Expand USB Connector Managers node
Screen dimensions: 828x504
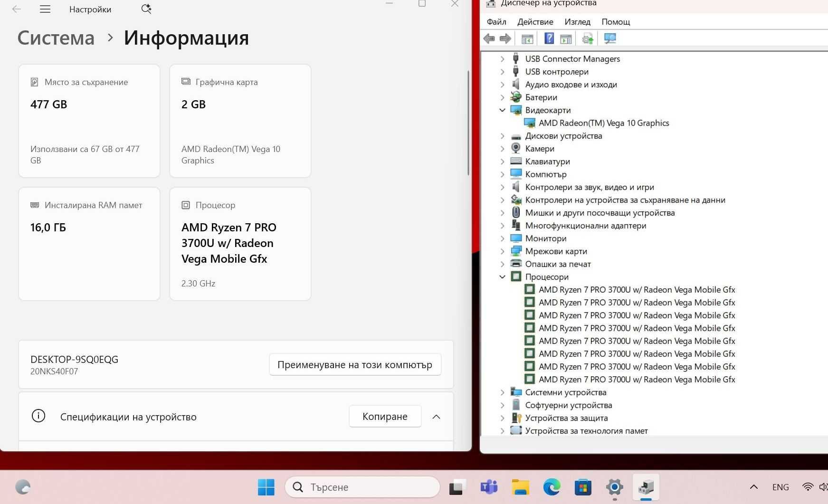503,59
